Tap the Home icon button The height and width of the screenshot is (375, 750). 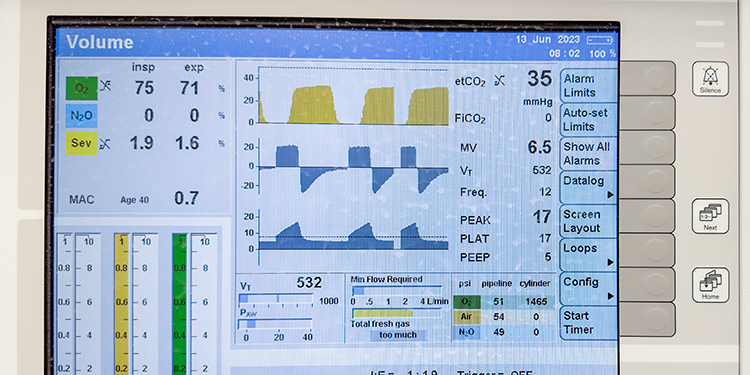coord(710,285)
